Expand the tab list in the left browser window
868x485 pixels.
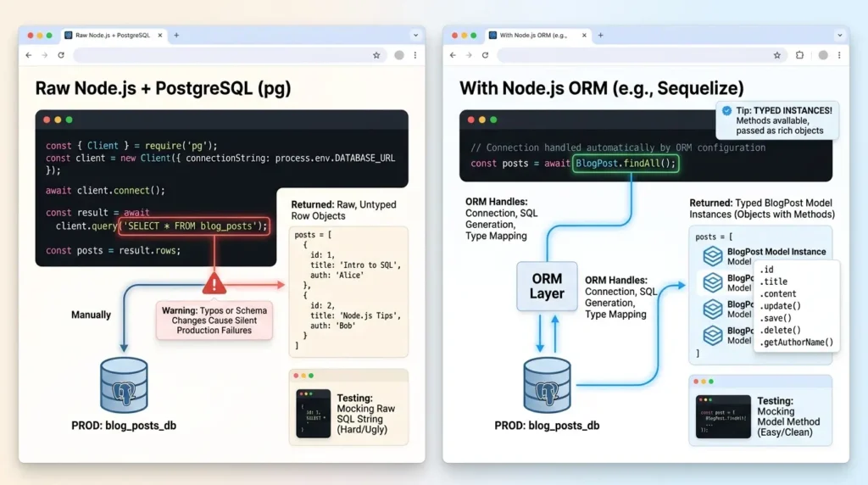click(415, 35)
